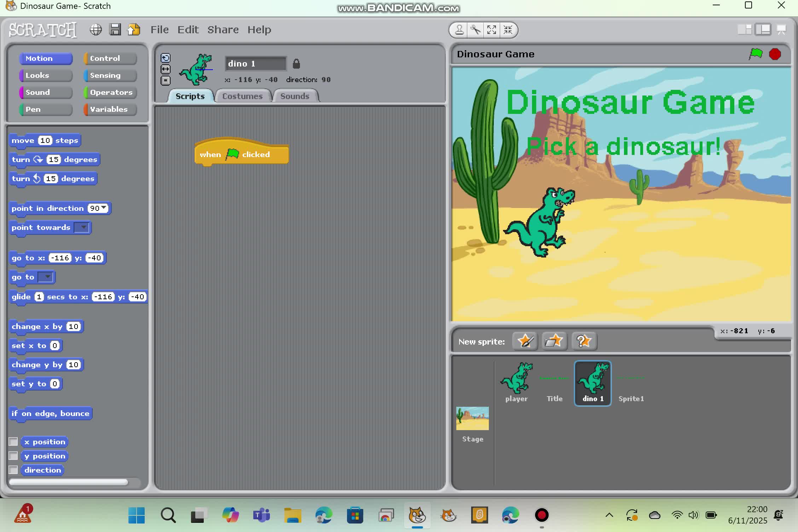Click the globe language icon
798x532 pixels.
pyautogui.click(x=96, y=30)
